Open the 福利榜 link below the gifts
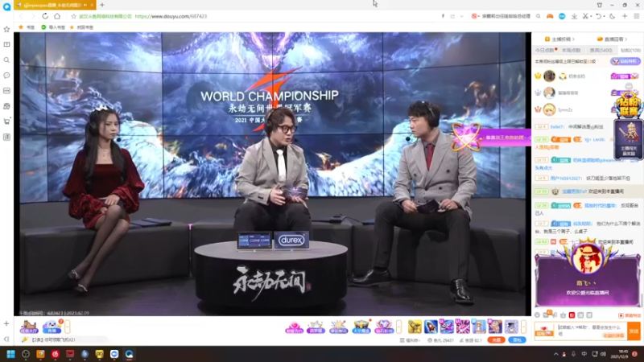This screenshot has height=362, width=644. point(410,340)
